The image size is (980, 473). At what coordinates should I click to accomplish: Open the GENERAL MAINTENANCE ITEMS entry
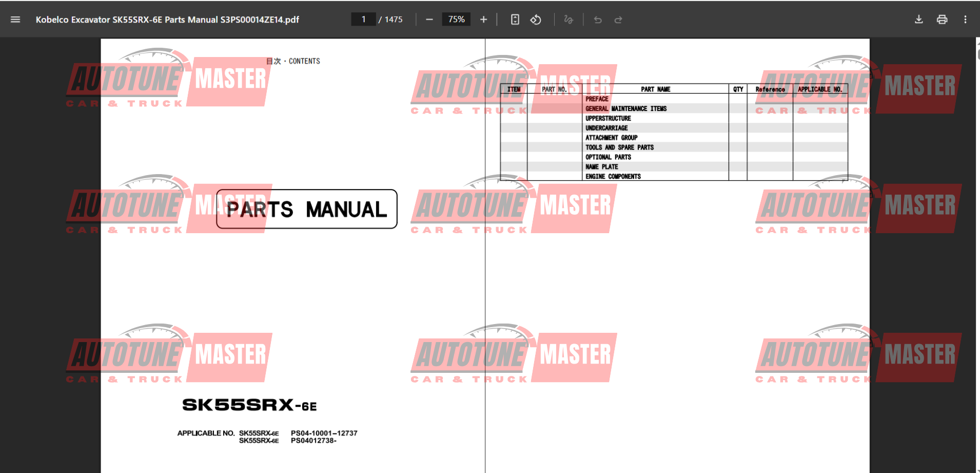click(625, 109)
